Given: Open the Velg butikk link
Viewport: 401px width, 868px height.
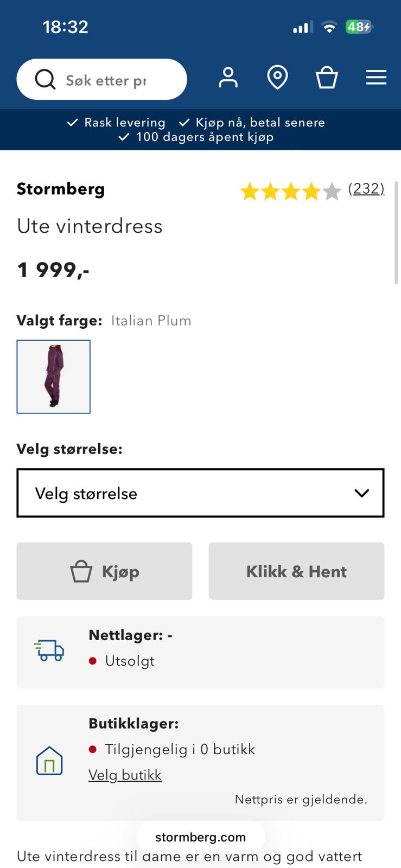Looking at the screenshot, I should click(125, 775).
